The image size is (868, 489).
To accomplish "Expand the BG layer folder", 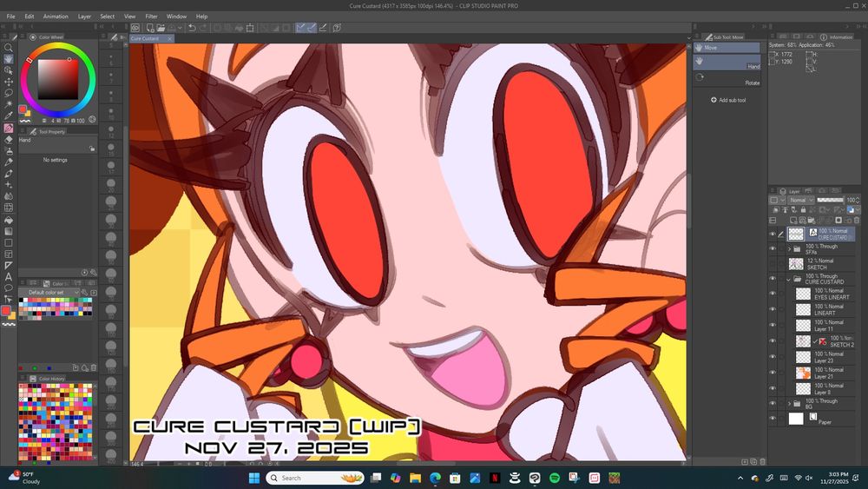I will (x=790, y=404).
